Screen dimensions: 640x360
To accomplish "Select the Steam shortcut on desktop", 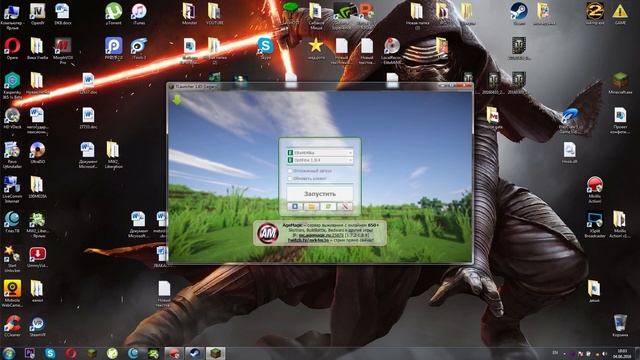I will [x=519, y=14].
